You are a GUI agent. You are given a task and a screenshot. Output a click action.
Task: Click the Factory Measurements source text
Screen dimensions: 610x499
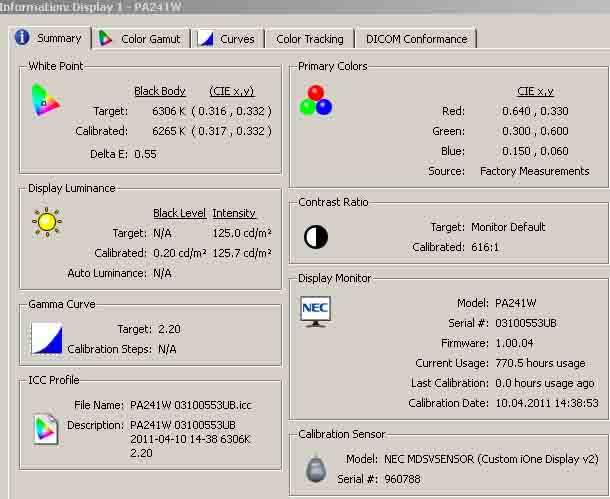534,171
